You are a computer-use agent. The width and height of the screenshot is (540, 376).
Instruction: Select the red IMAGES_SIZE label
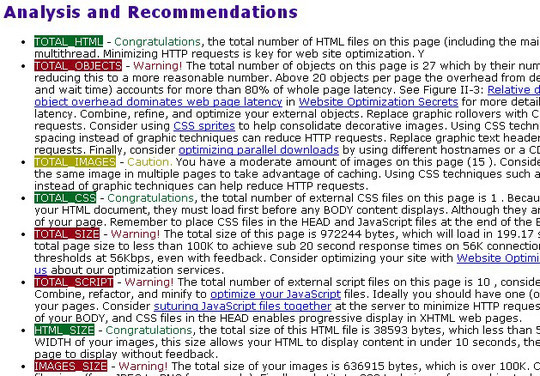pyautogui.click(x=71, y=366)
